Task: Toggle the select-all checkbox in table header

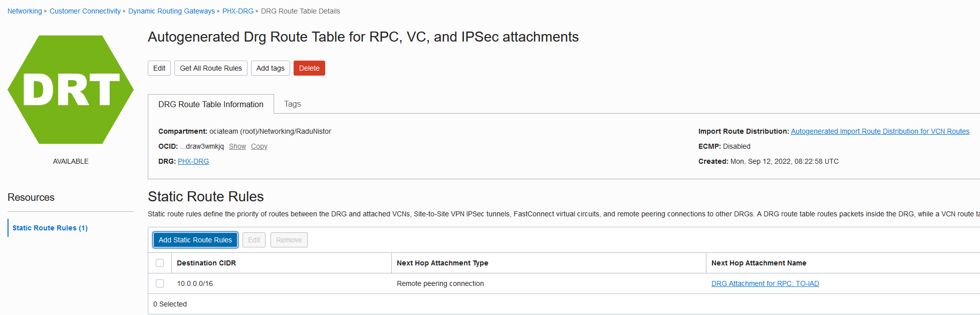Action: [x=160, y=263]
